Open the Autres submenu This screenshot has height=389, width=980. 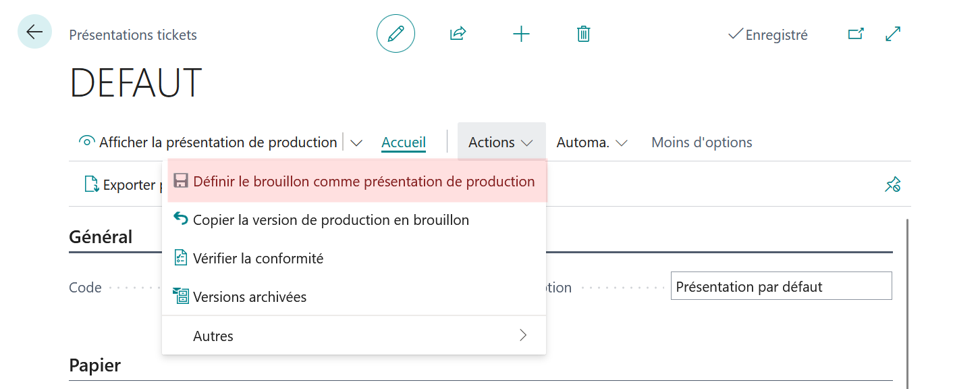(x=354, y=336)
